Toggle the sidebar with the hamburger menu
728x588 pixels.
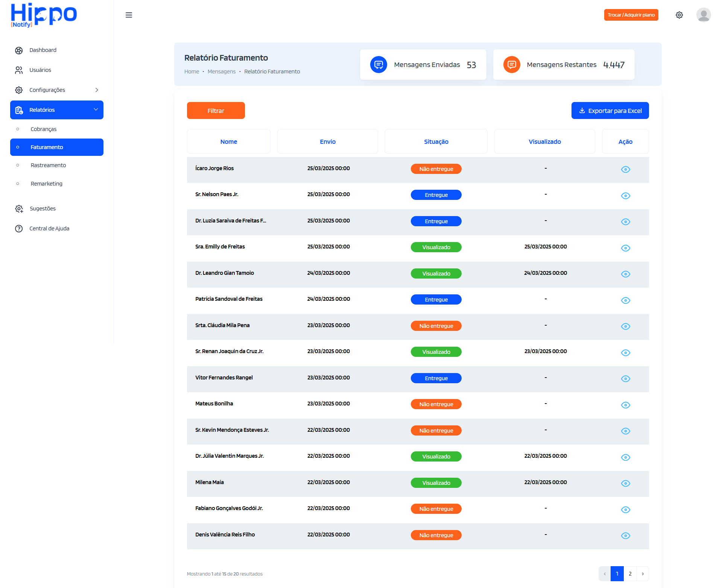tap(129, 15)
